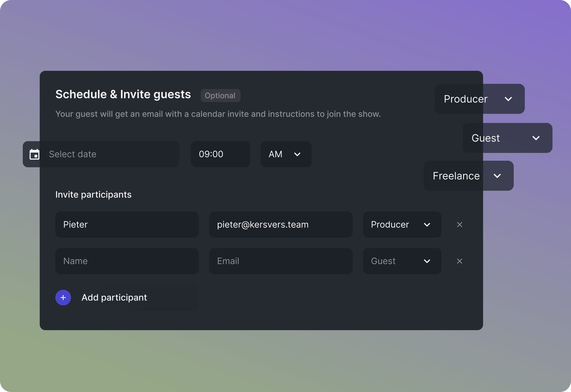Open Pieter's Producer role dropdown

(402, 225)
